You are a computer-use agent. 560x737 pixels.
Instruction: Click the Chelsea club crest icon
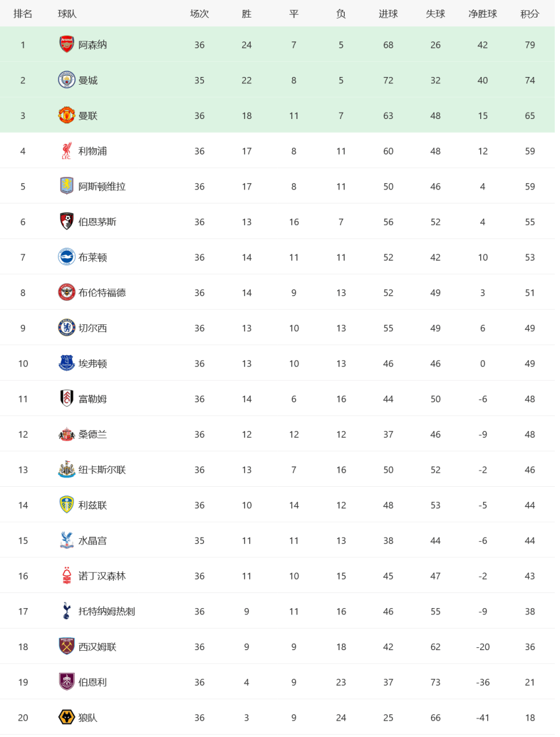(66, 328)
